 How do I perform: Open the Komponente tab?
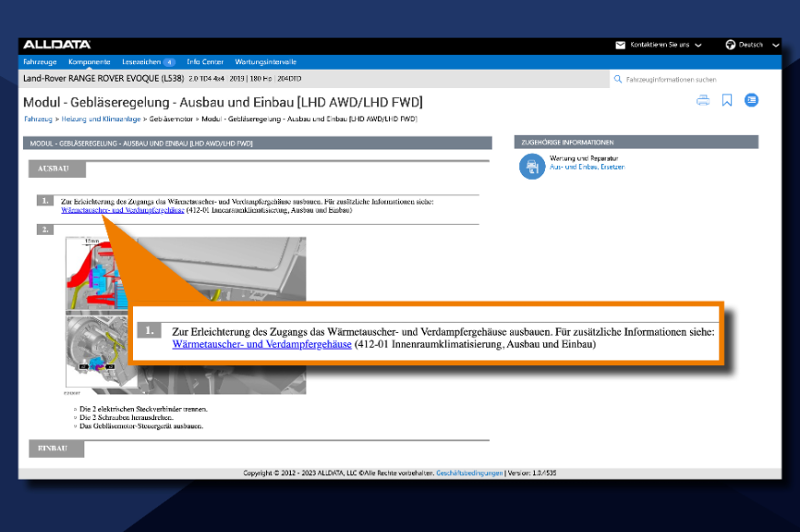click(89, 61)
